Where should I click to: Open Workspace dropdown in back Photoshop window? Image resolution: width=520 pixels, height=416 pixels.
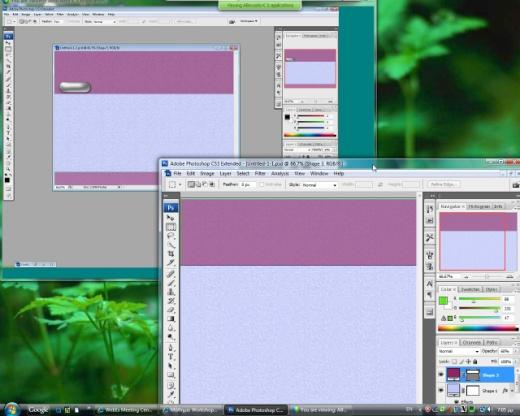pyautogui.click(x=249, y=21)
